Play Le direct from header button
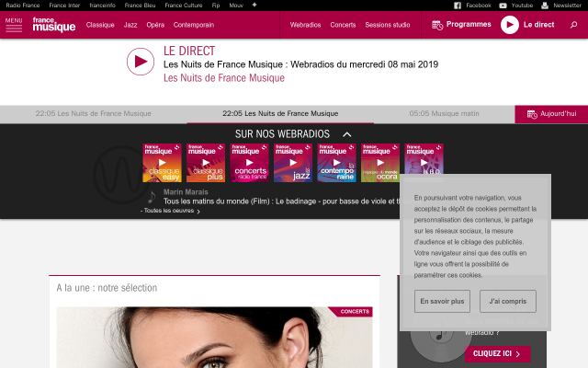Image resolution: width=588 pixels, height=368 pixels. (510, 25)
